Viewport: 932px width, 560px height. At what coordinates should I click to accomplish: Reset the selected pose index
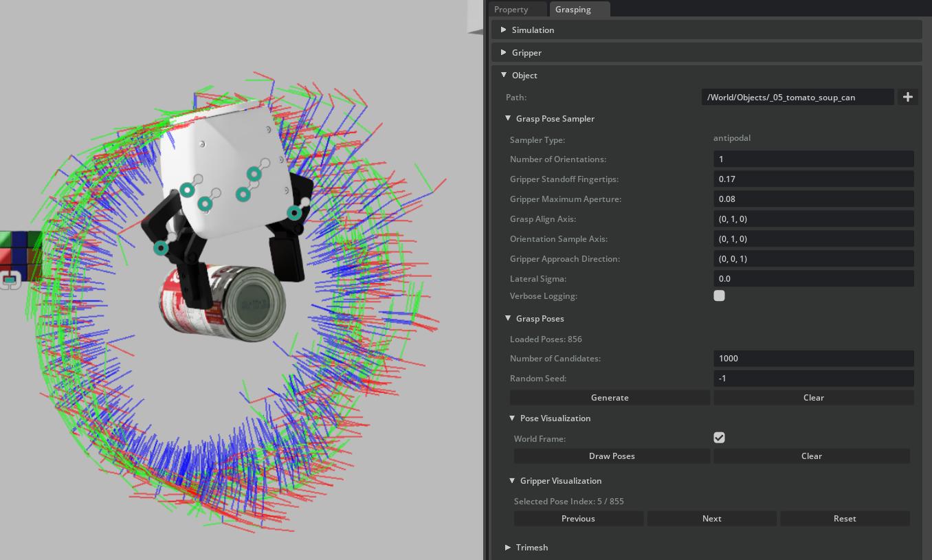click(845, 518)
